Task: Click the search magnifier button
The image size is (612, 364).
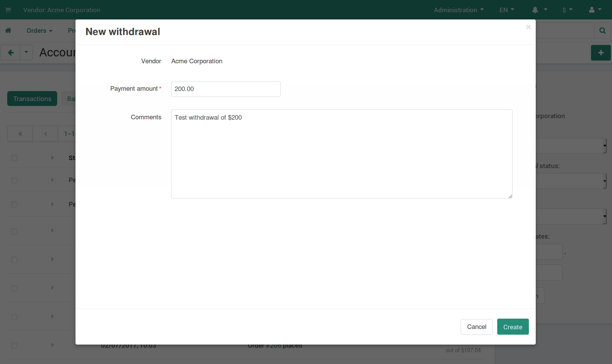Action: coord(602,30)
